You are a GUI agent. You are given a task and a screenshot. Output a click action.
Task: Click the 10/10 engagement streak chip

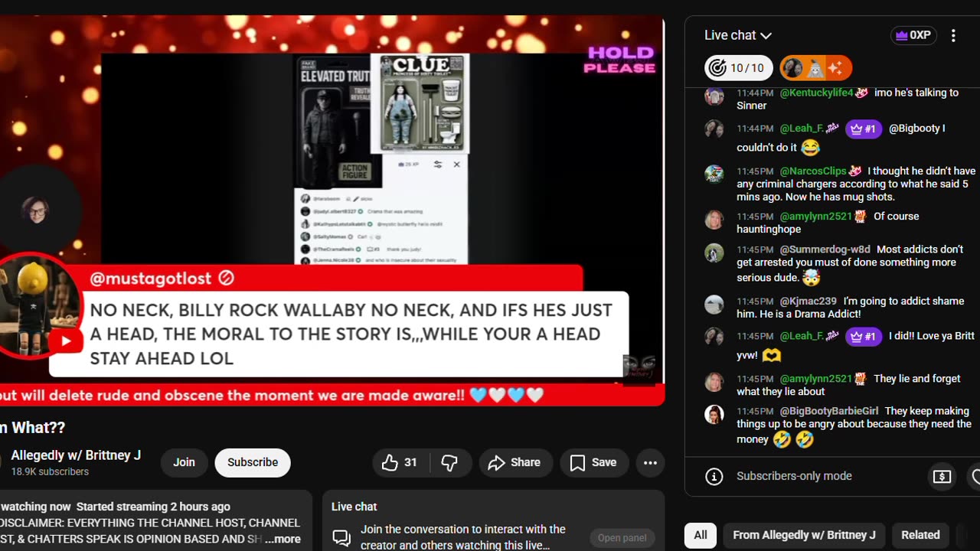[x=738, y=68]
